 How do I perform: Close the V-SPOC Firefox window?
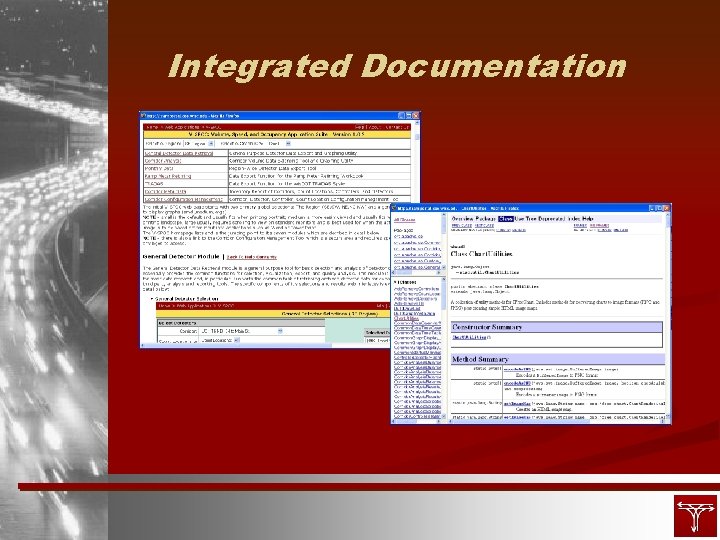(x=416, y=116)
